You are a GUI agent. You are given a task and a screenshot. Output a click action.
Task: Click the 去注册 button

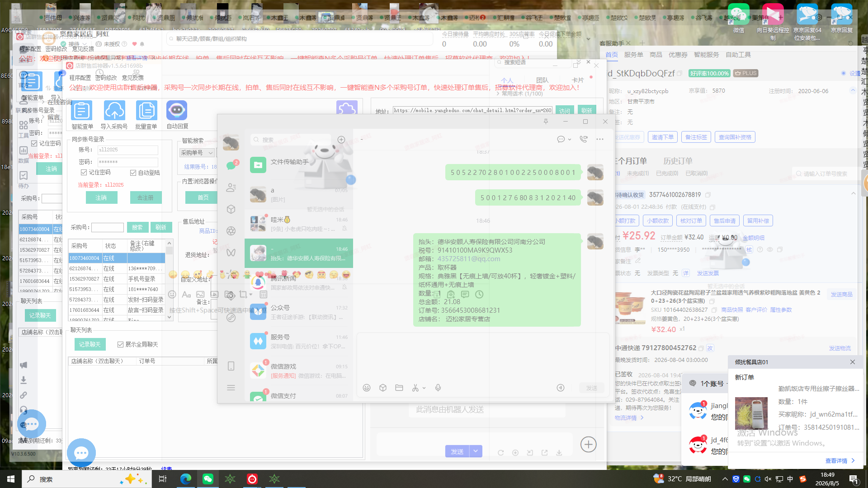coord(146,197)
